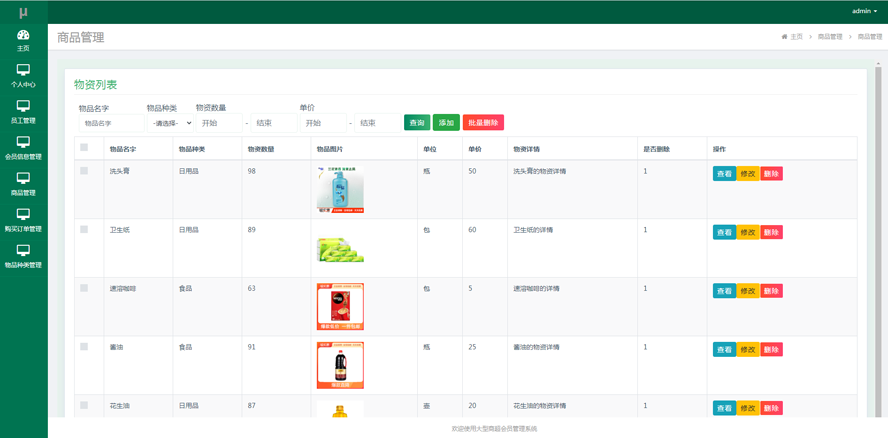Viewport: 888px width, 438px height.
Task: Click 删除 for the 速溶咖啡 row
Action: coord(771,291)
